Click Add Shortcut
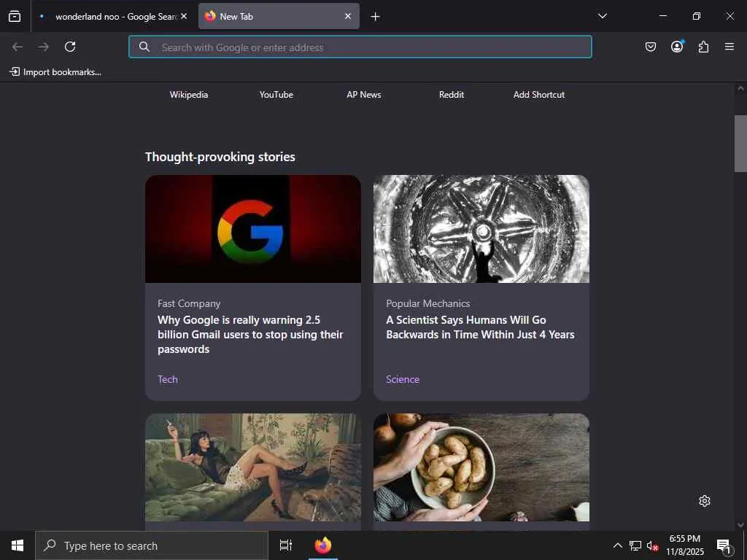 539,95
